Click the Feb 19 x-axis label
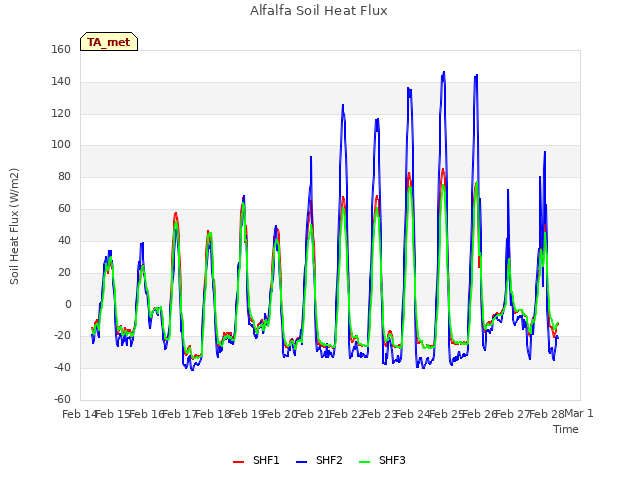 [247, 414]
